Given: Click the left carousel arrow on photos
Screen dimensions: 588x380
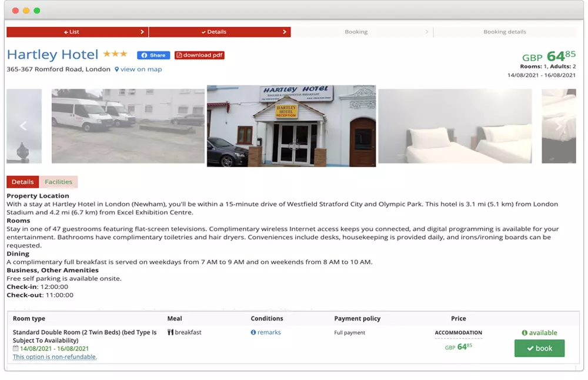Looking at the screenshot, I should point(24,126).
